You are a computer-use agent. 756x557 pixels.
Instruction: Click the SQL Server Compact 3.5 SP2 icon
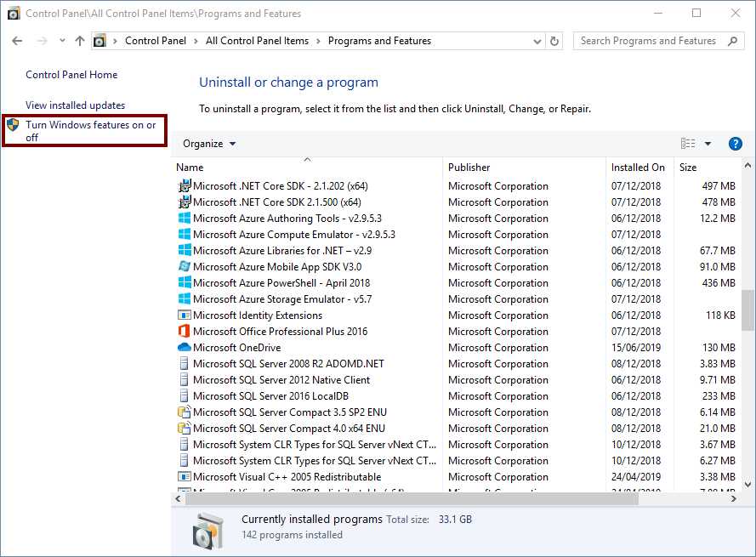(185, 412)
